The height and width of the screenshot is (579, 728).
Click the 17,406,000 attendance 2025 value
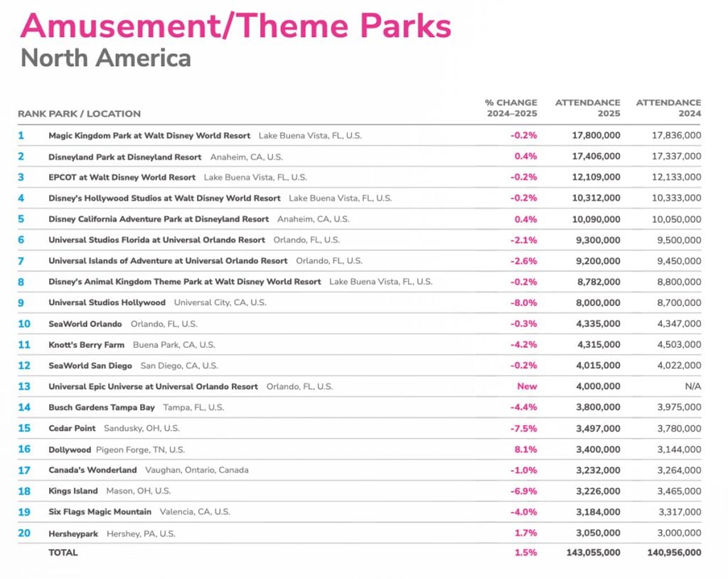click(596, 156)
